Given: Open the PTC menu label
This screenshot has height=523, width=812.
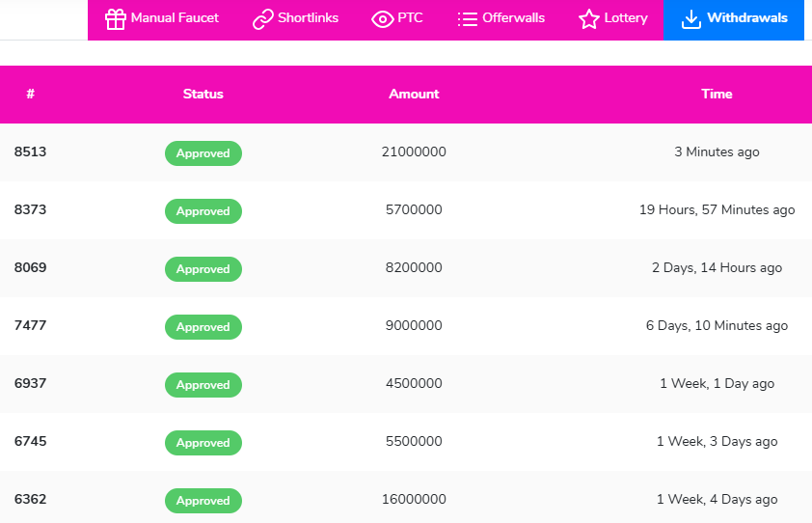Looking at the screenshot, I should click(410, 18).
